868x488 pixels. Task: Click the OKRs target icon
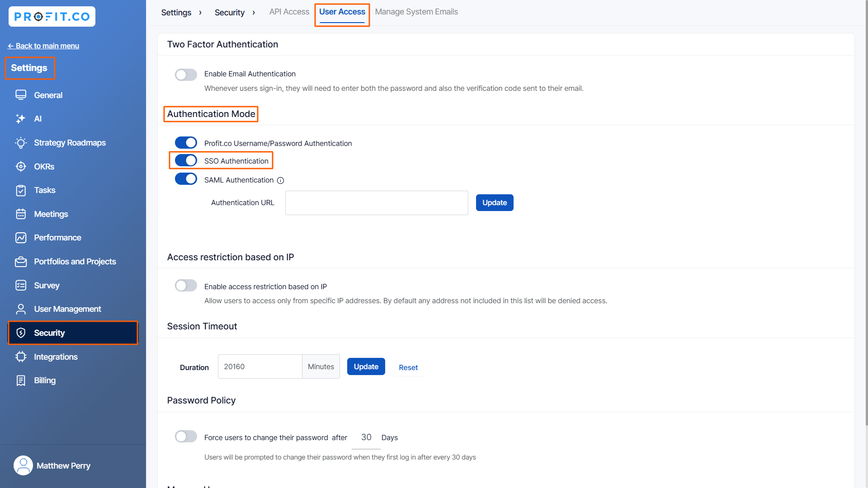[x=21, y=166]
